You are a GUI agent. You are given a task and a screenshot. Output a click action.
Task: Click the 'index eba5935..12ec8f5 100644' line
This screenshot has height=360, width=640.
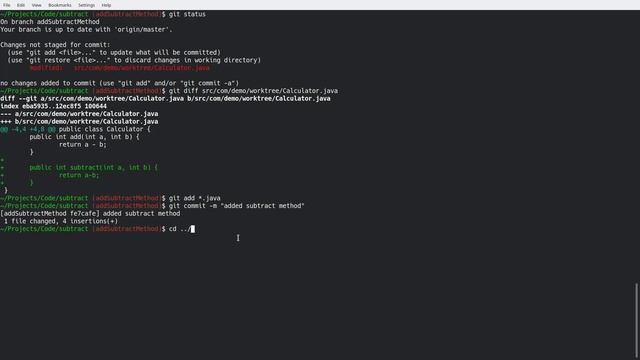(53, 106)
